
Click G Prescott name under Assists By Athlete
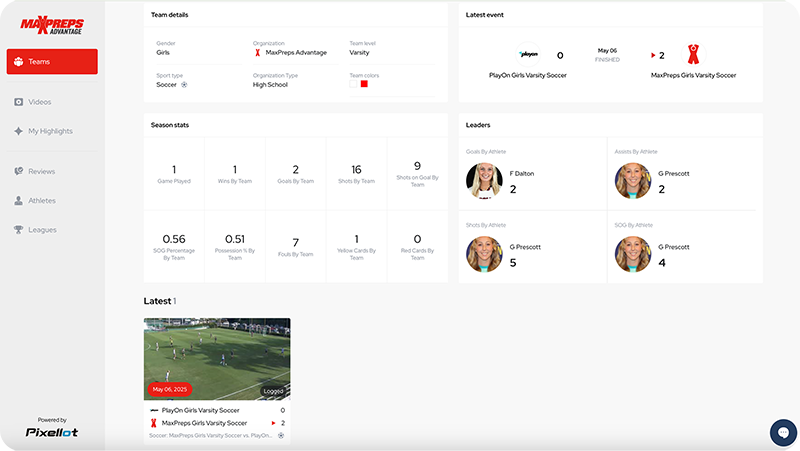click(x=673, y=173)
